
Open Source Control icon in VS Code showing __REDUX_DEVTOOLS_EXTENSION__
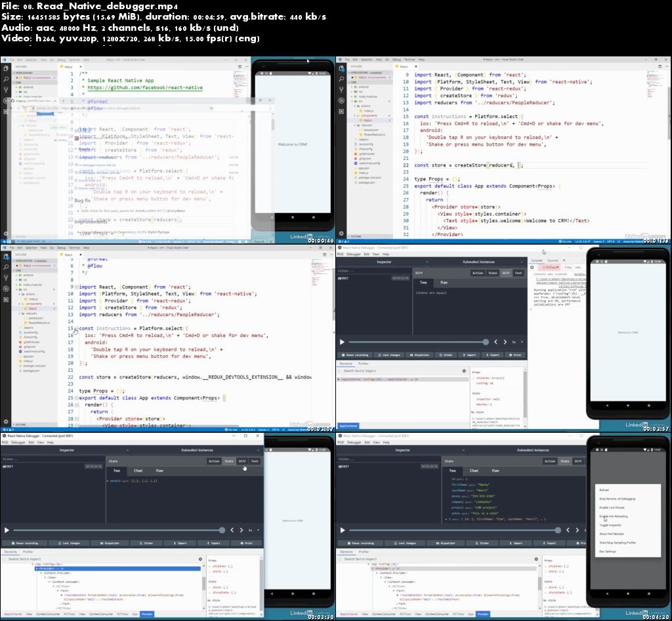click(6, 278)
